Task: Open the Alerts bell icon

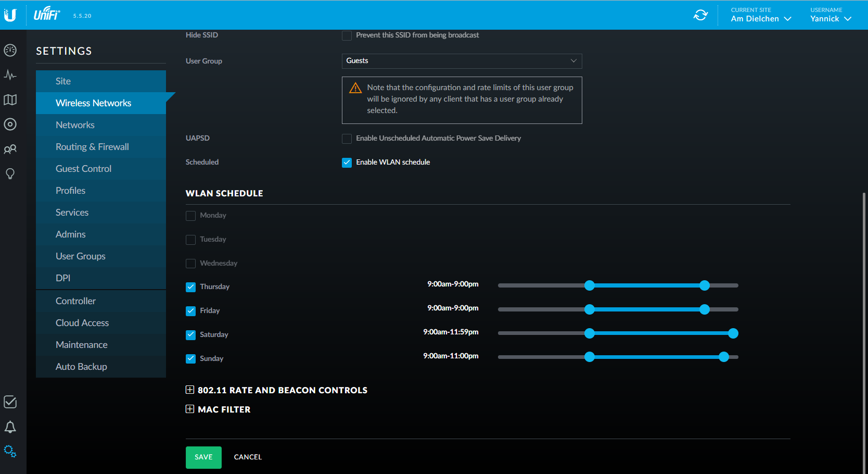Action: (10, 427)
